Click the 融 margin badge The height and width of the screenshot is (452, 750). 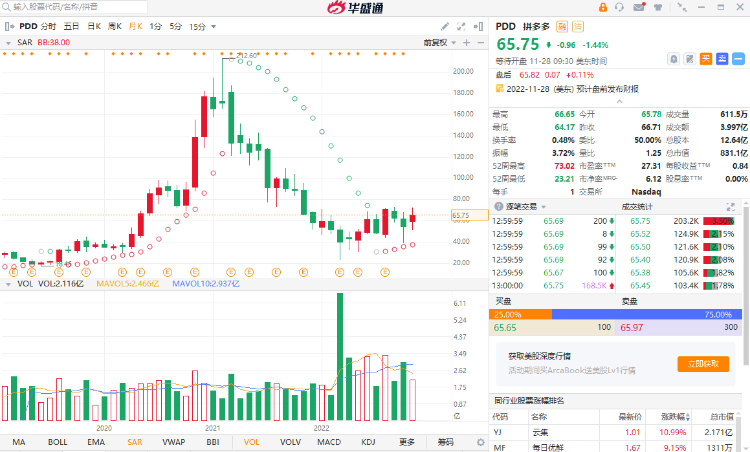click(562, 27)
